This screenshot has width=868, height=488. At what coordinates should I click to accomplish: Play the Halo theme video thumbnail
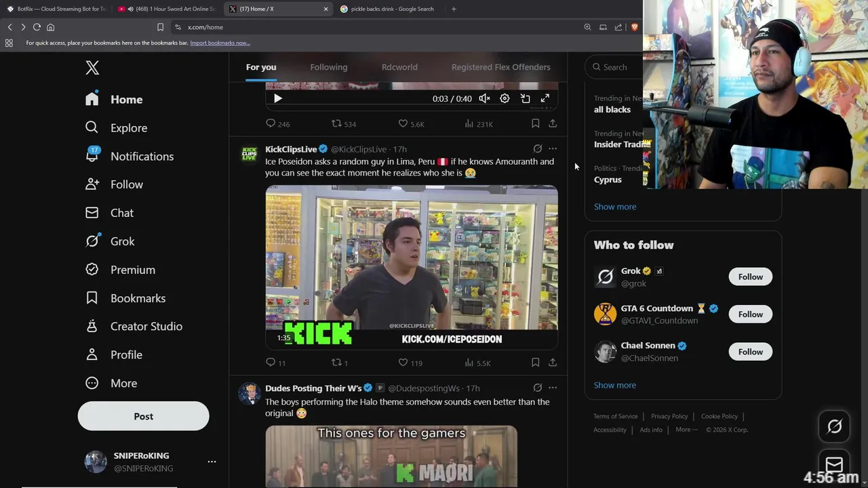(x=391, y=456)
